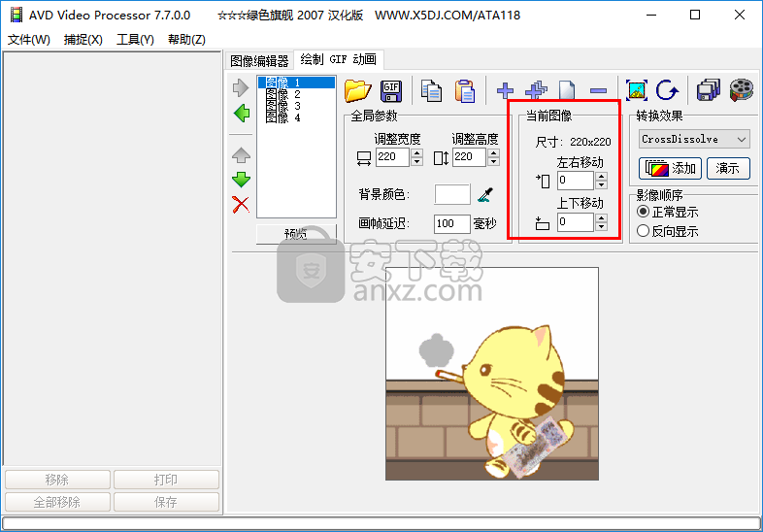Click the 预览 preview button
This screenshot has width=763, height=532.
point(296,234)
